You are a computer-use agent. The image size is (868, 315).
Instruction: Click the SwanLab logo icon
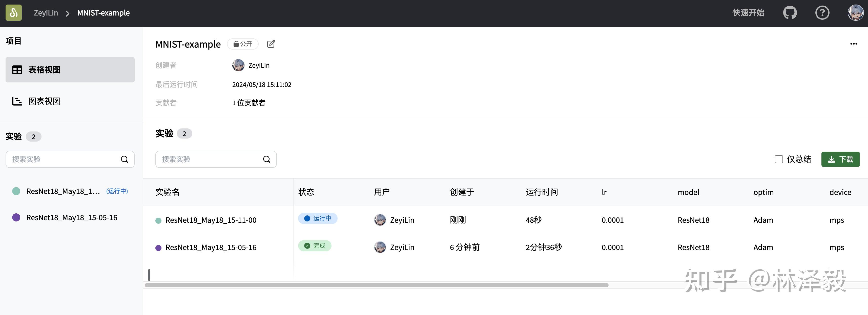coord(13,13)
